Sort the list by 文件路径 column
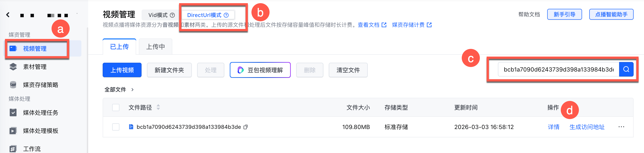The width and height of the screenshot is (644, 153). [158, 108]
